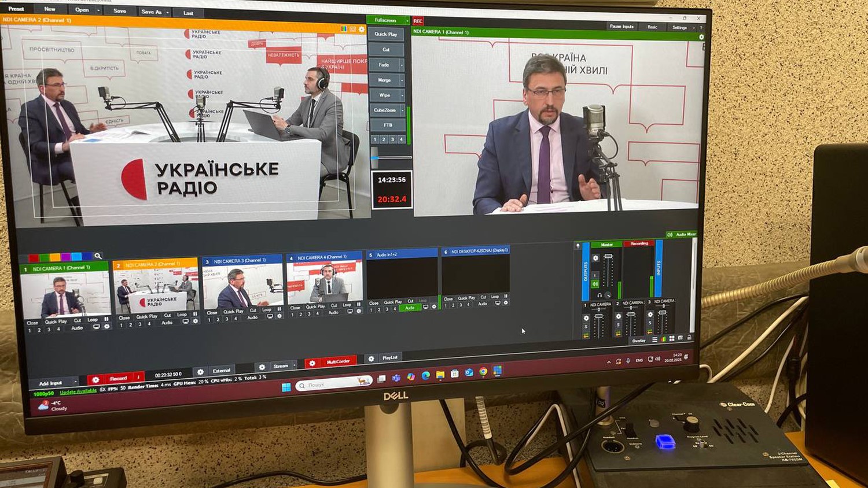Expand the Add Input dropdown arrow
868x488 pixels.
(75, 383)
